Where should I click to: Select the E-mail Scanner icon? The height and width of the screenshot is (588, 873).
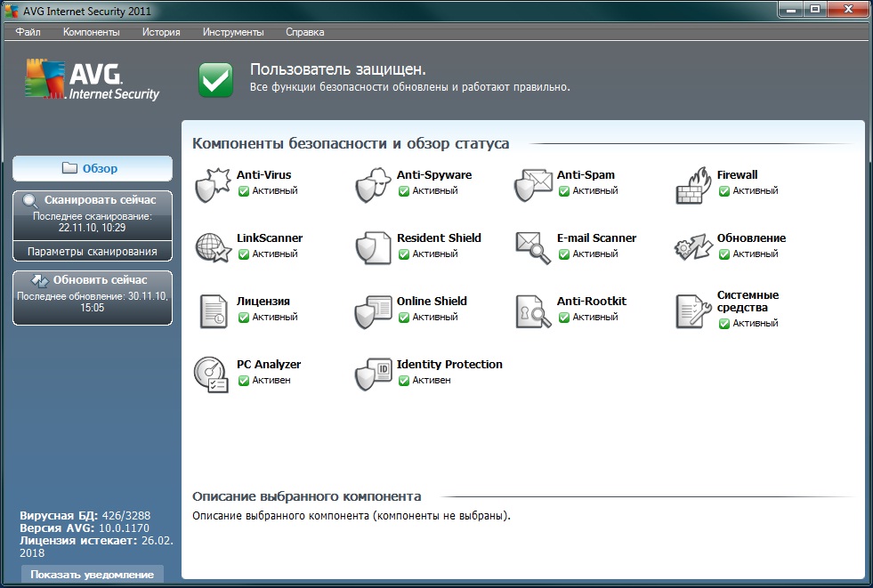[x=533, y=247]
